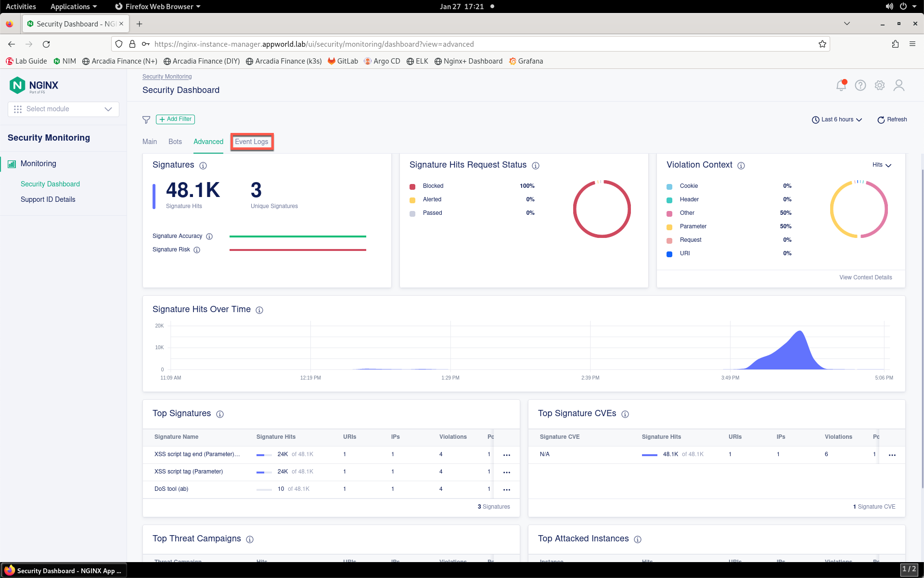Click the Top Signatures info icon

click(x=220, y=414)
